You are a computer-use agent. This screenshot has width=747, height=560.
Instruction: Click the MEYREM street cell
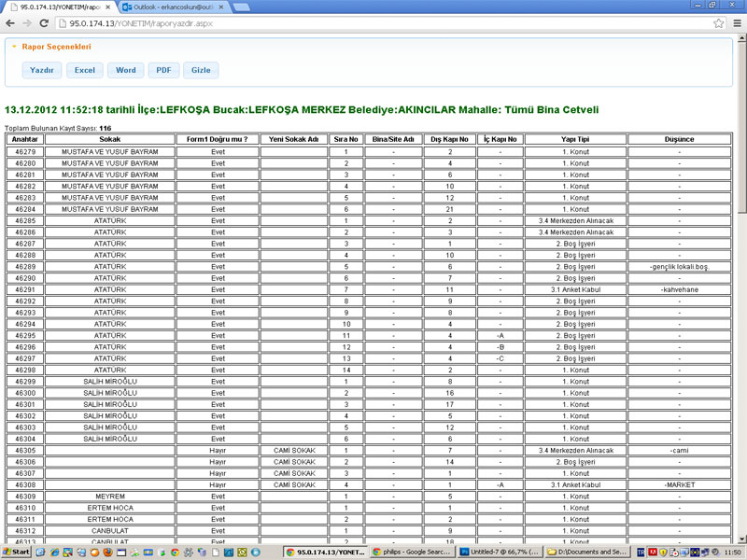tap(110, 497)
